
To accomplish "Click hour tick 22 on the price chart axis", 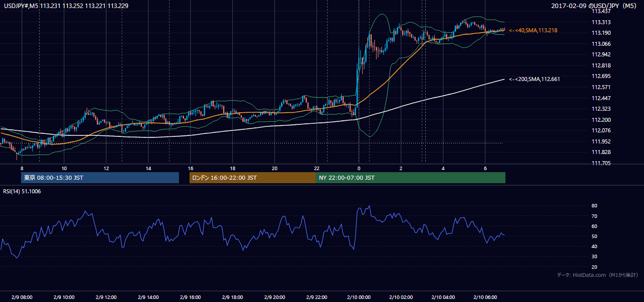I will (x=316, y=168).
